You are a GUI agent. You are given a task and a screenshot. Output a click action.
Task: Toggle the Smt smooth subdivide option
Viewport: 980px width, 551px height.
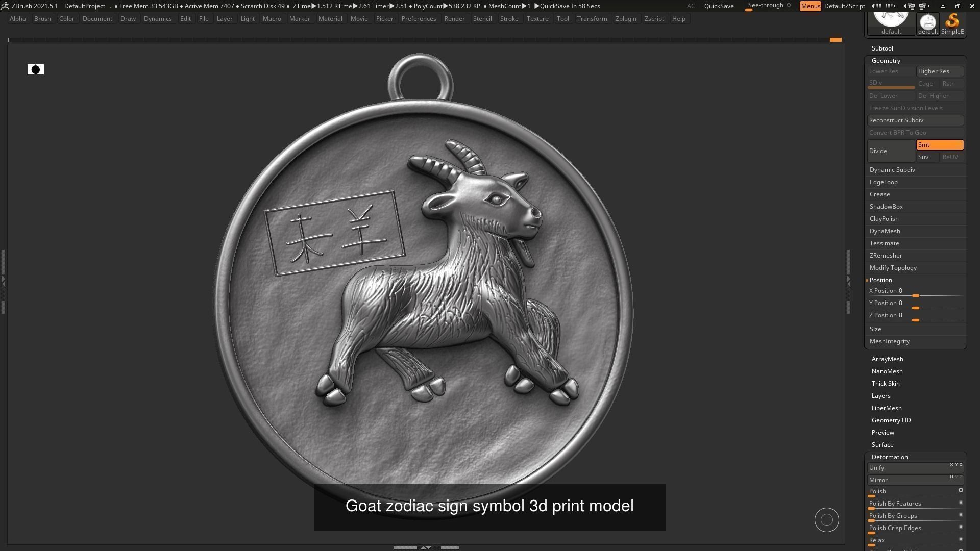pyautogui.click(x=940, y=145)
